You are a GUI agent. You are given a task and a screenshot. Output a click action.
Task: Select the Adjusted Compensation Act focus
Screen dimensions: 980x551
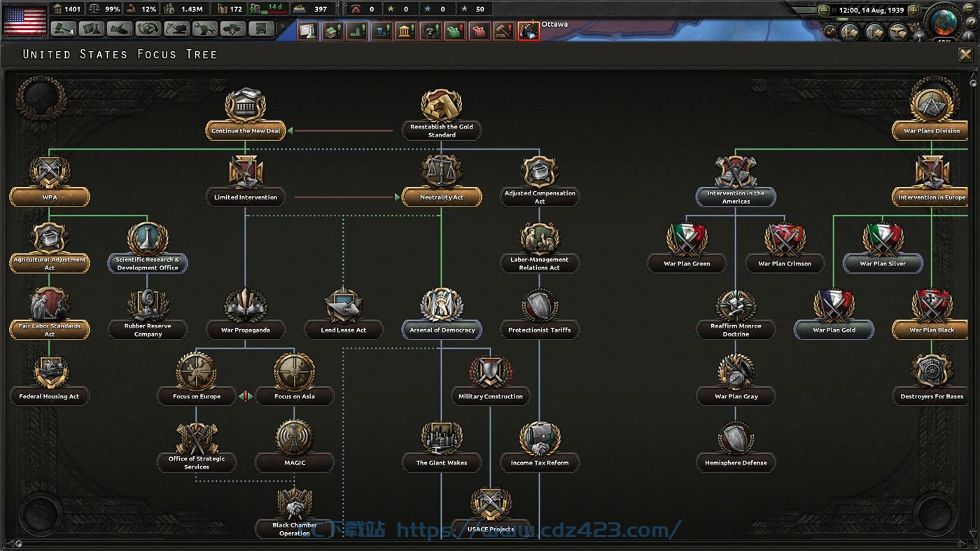click(x=540, y=181)
